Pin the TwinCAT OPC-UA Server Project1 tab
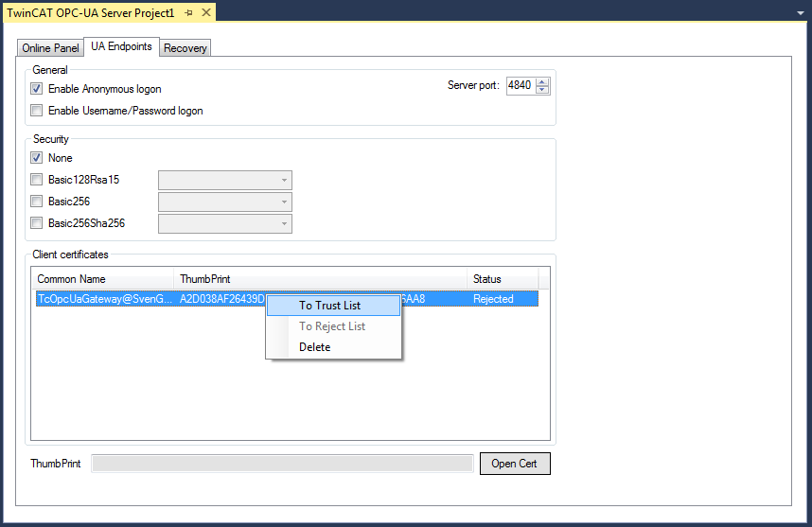 pyautogui.click(x=188, y=13)
